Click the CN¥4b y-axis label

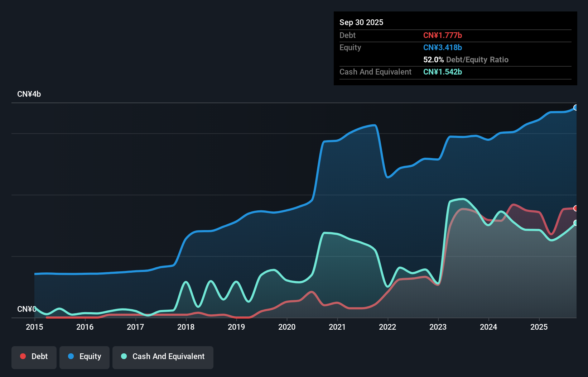pos(29,94)
